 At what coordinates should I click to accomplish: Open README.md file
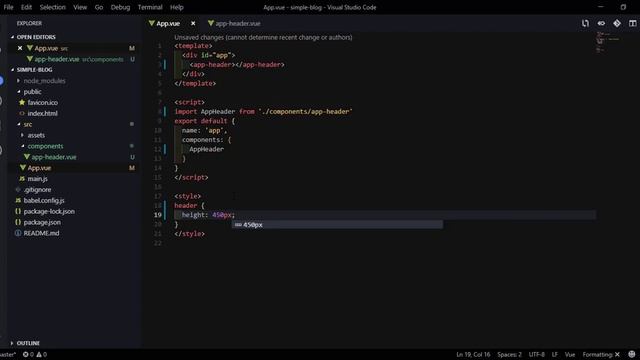pyautogui.click(x=41, y=233)
